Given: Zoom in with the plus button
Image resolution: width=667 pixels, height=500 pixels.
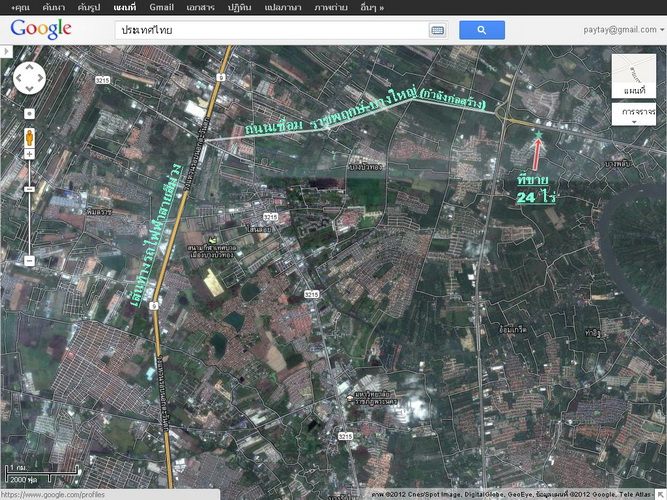Looking at the screenshot, I should [29, 155].
